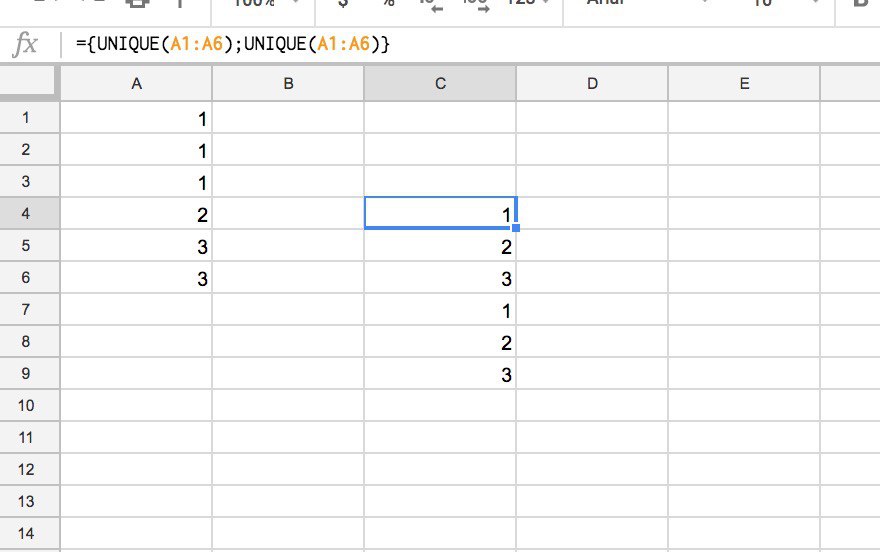This screenshot has height=552, width=880.
Task: Open the 123 more formats dropdown
Action: pyautogui.click(x=526, y=5)
